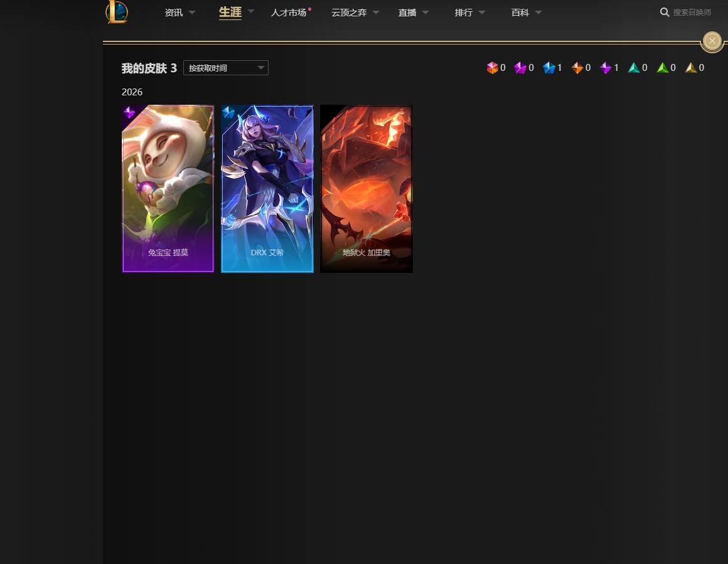728x564 pixels.
Task: Select the green triangle rarity gem icon
Action: (x=663, y=68)
